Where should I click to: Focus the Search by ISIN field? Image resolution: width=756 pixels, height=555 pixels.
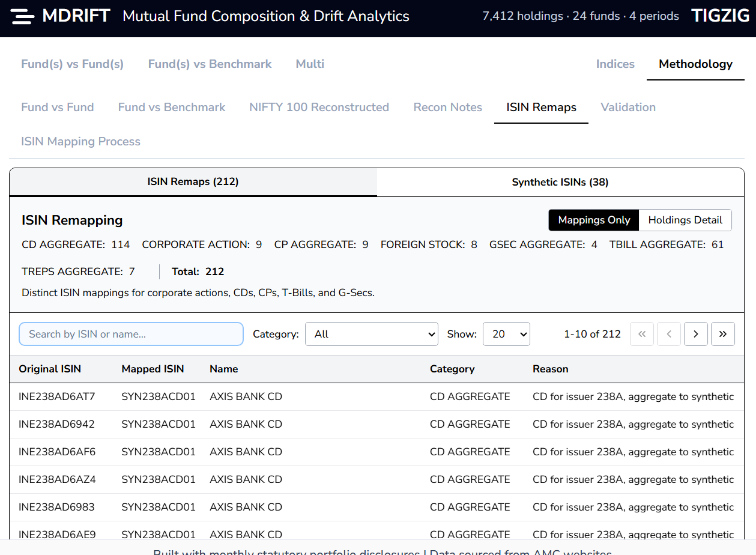pyautogui.click(x=131, y=334)
